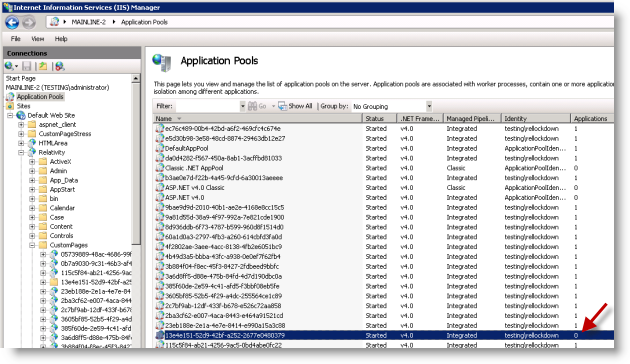630x364 pixels.
Task: Click the Save floppy disk icon
Action: [27, 66]
